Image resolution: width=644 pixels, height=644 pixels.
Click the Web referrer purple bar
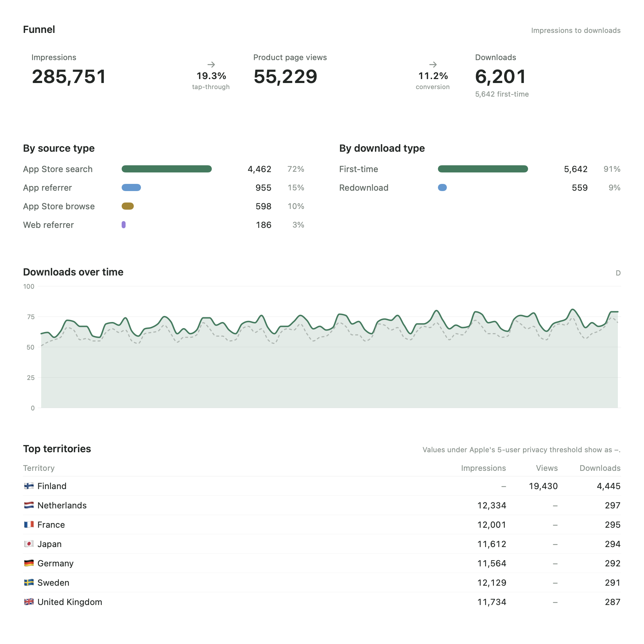123,225
